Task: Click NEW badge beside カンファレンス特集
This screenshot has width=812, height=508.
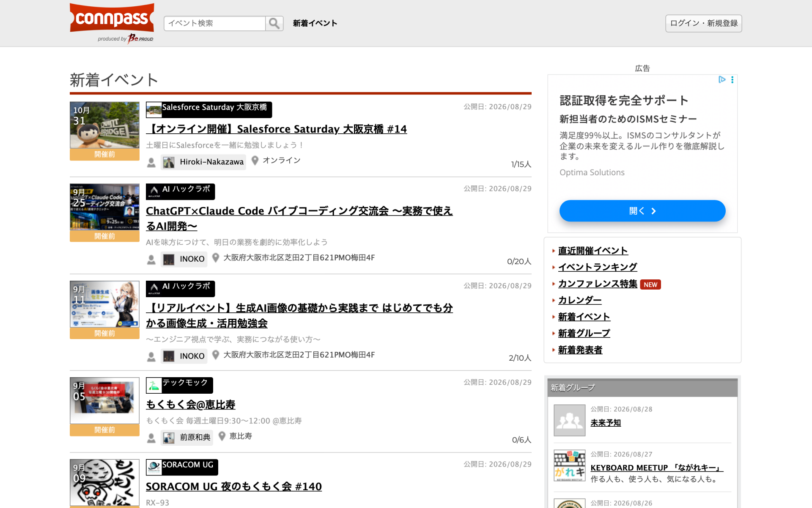Action: [650, 284]
